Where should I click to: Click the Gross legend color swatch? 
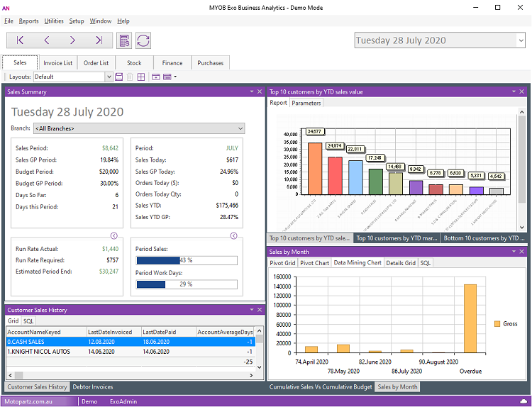point(497,324)
